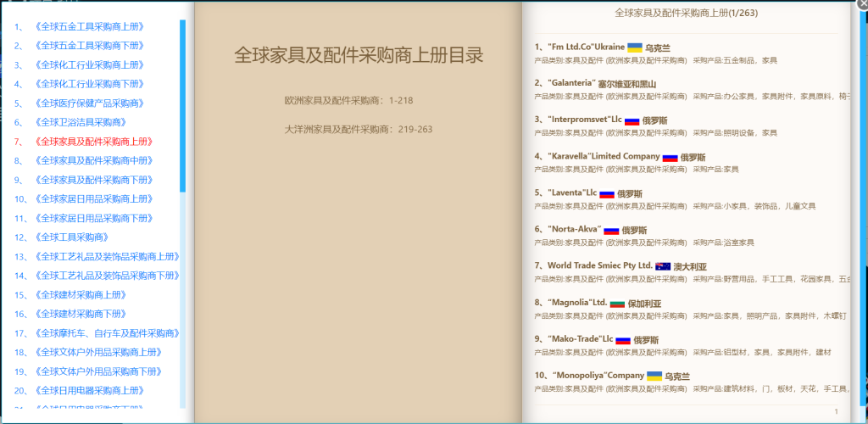Click the Ukraine flag beside Monopoliya Company

(x=654, y=376)
